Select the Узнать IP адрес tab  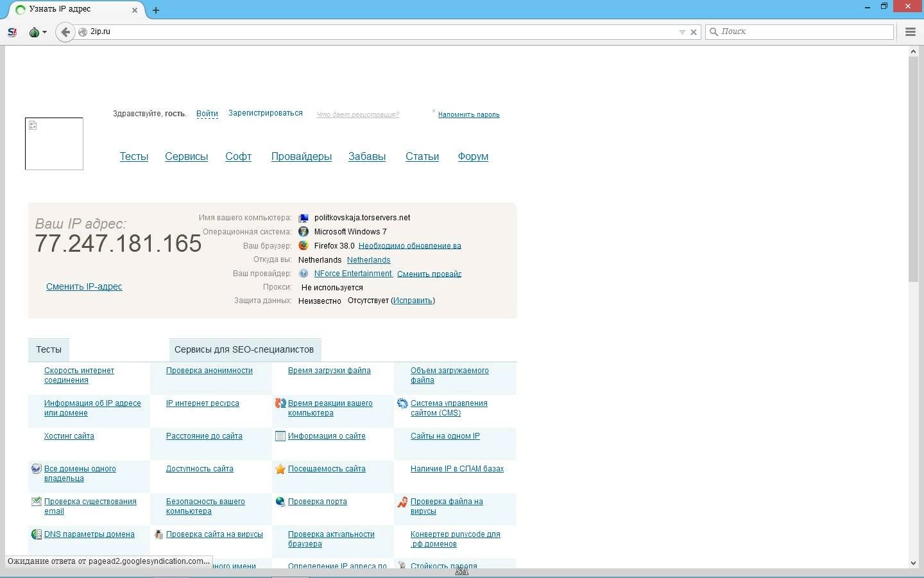(76, 10)
